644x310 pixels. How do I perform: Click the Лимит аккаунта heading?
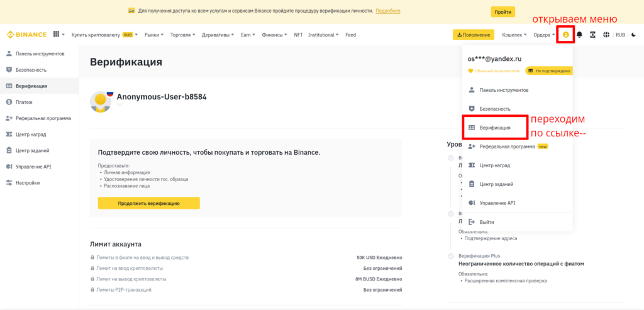tap(116, 245)
